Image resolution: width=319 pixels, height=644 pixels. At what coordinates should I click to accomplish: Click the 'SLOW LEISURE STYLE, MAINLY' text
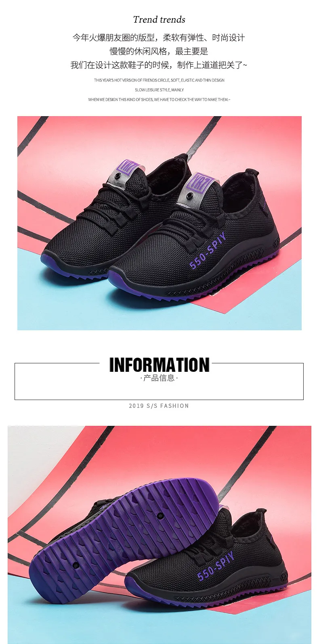pos(159,90)
